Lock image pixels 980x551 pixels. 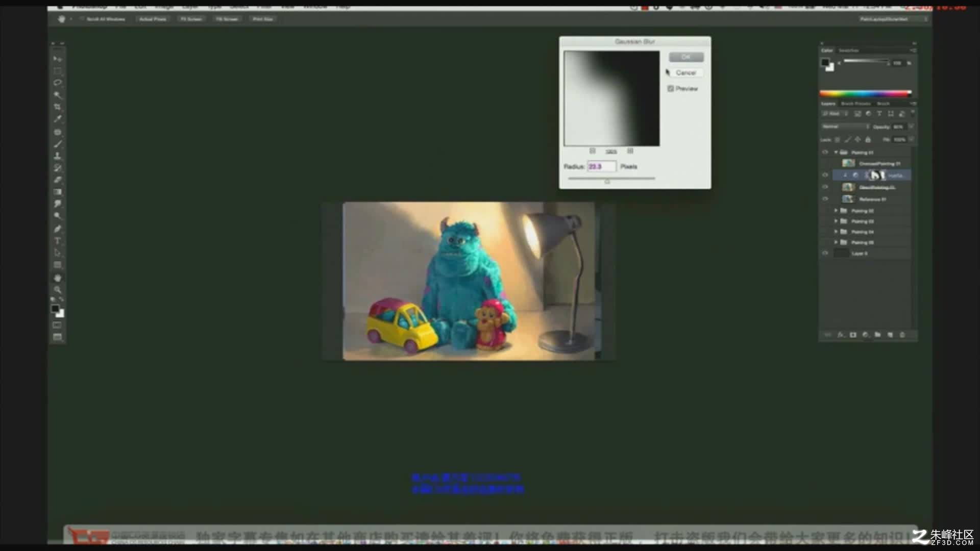click(847, 139)
